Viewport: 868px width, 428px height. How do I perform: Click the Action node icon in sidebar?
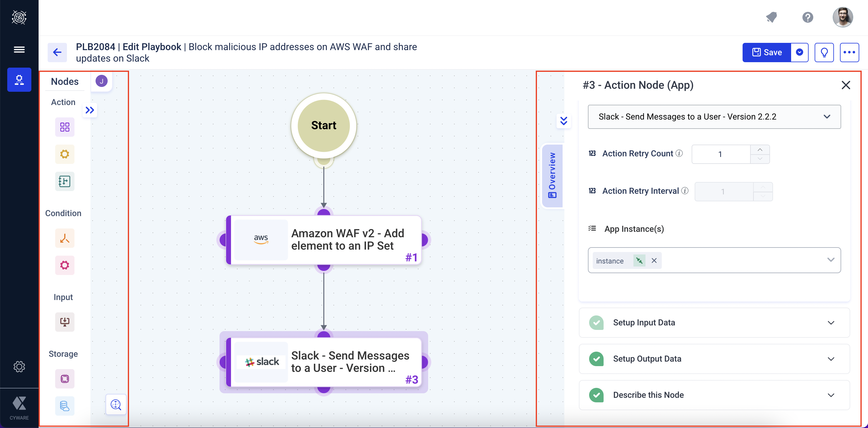point(64,126)
